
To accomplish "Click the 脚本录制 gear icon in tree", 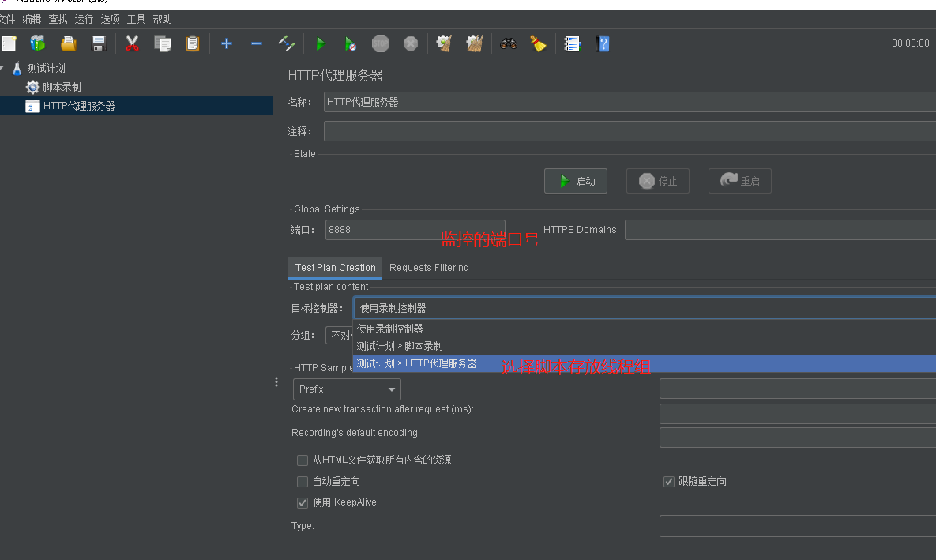I will (32, 87).
